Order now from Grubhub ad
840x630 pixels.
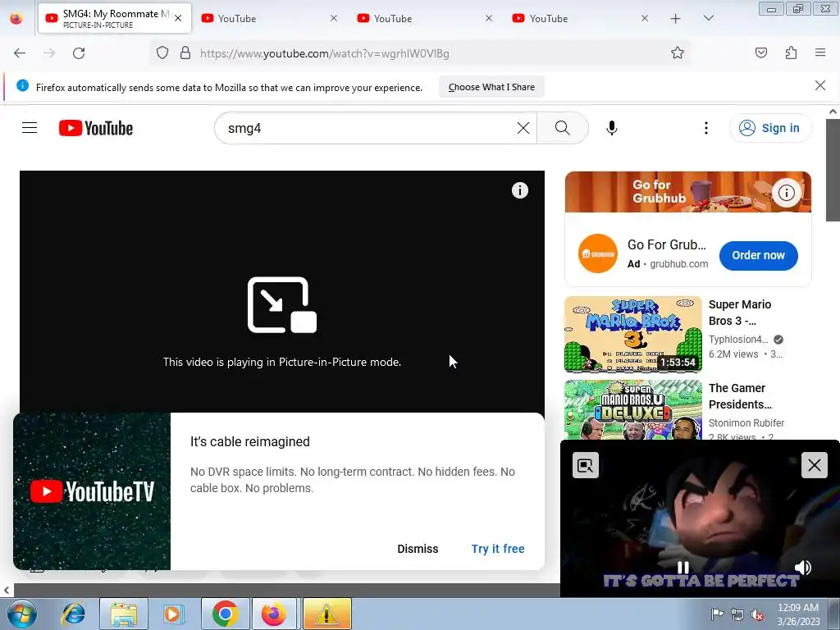[758, 256]
